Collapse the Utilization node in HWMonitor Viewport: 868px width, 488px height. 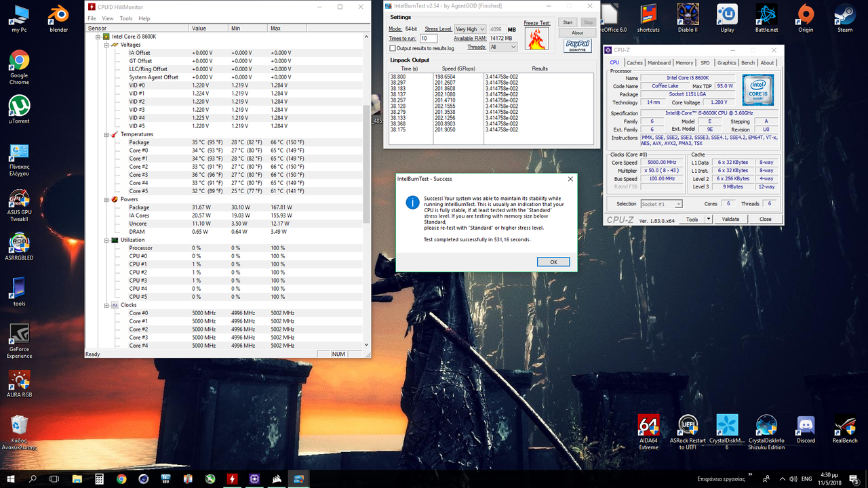[x=106, y=240]
